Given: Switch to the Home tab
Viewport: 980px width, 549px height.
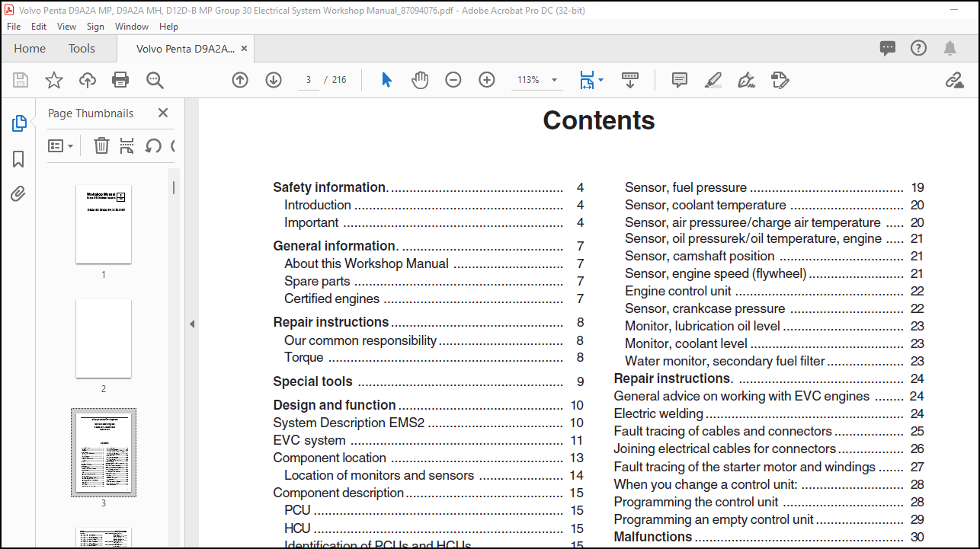Looking at the screenshot, I should pos(30,48).
